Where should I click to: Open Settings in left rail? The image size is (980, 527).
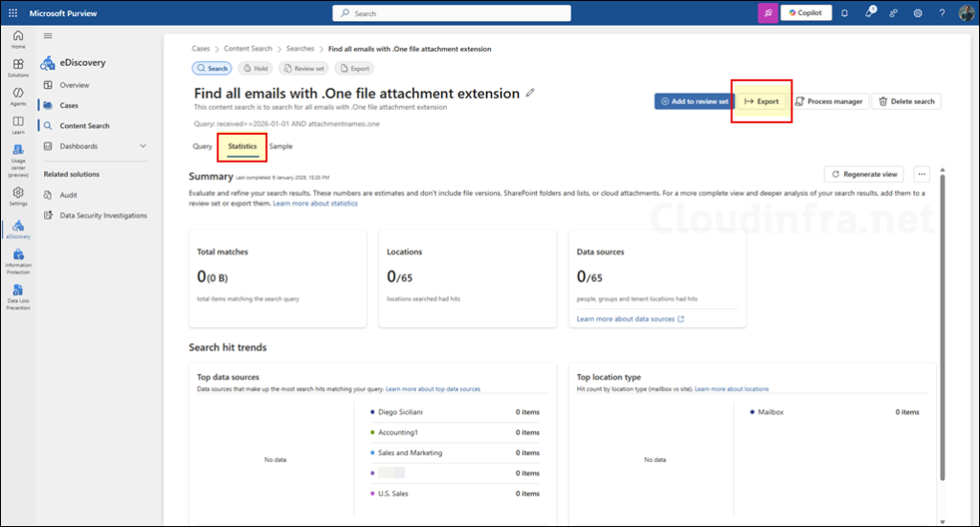(x=18, y=196)
